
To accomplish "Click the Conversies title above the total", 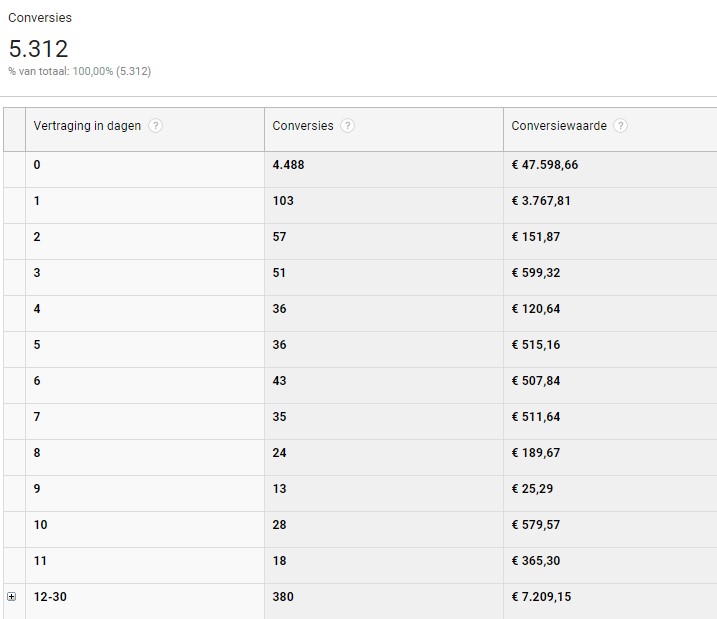I will point(40,18).
